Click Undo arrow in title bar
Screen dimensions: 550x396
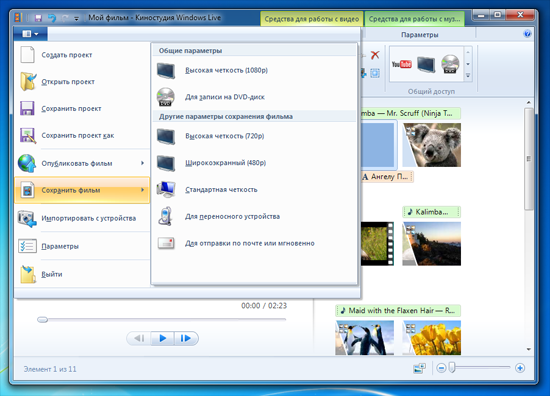coord(52,18)
